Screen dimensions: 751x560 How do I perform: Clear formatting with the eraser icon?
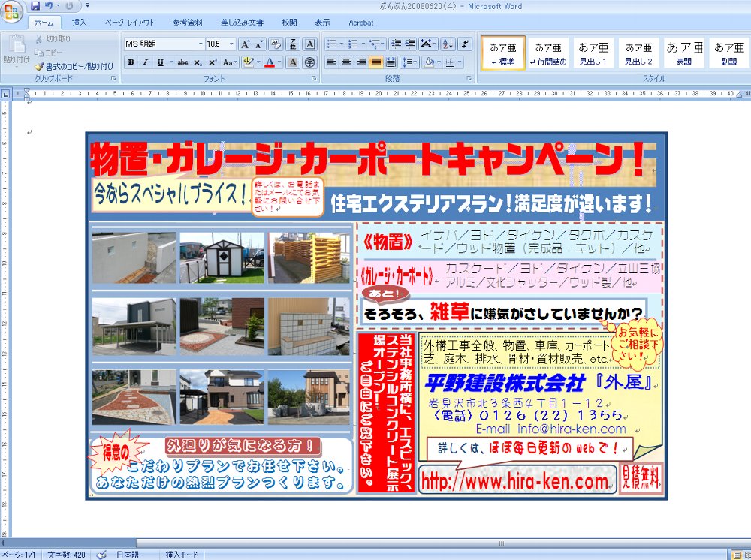[x=275, y=44]
